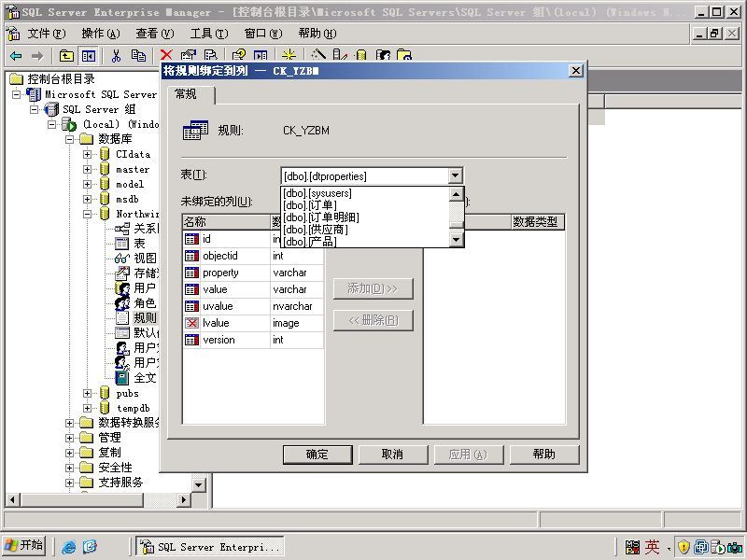Viewport: 747px width, 560px height.
Task: Click the 名称 column header
Action: pyautogui.click(x=227, y=222)
